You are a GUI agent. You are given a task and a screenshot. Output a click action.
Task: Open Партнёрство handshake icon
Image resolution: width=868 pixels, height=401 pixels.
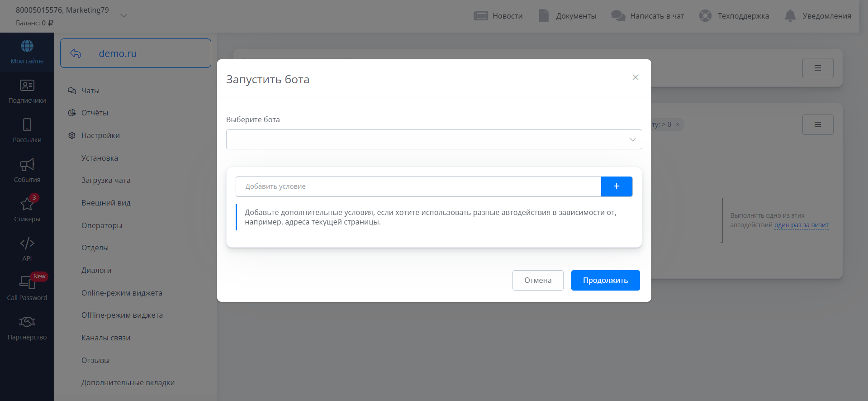pos(27,322)
